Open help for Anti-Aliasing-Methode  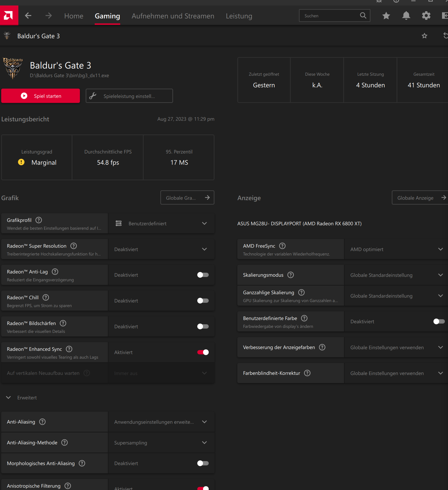coord(64,442)
